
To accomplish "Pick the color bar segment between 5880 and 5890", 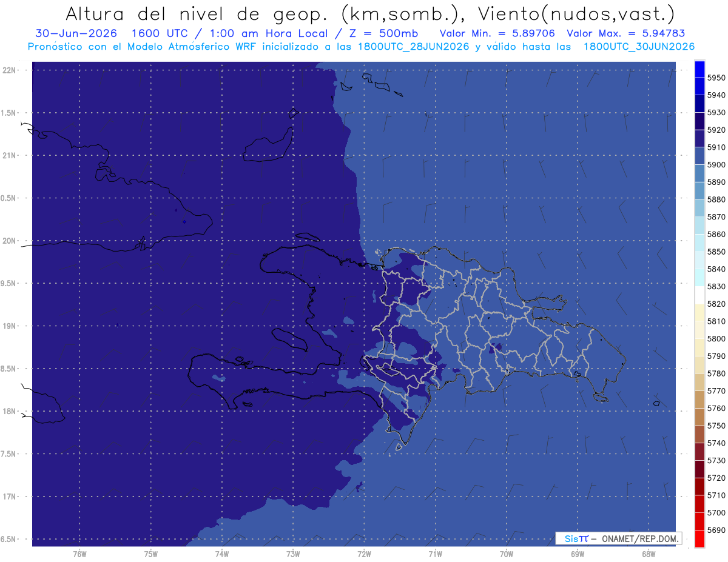I will click(699, 191).
